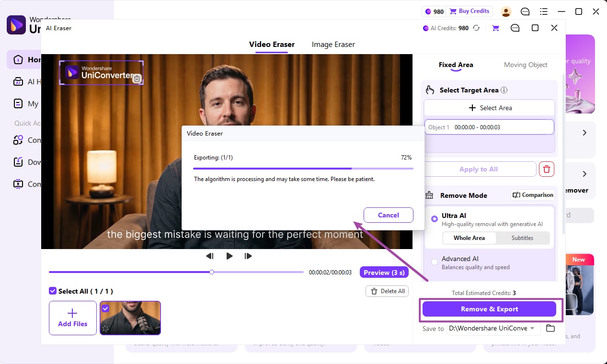The width and height of the screenshot is (607, 364).
Task: Switch to the Image Eraser tab
Action: pos(333,44)
